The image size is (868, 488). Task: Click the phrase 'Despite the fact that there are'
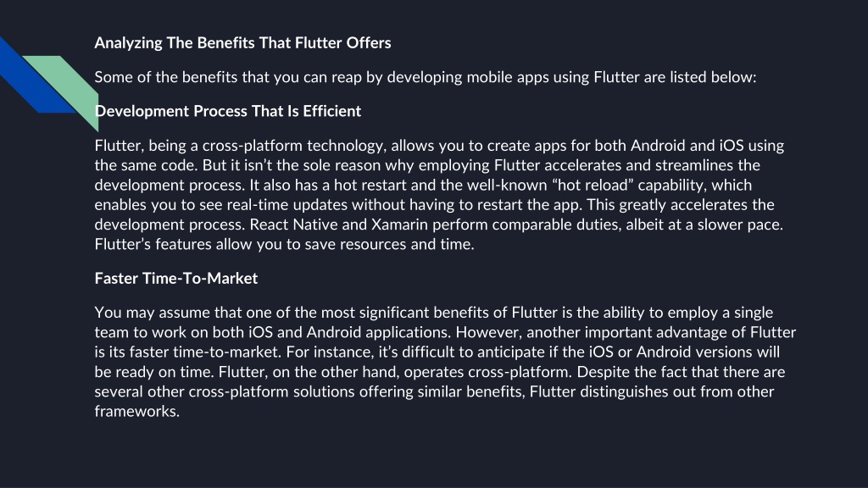click(681, 372)
